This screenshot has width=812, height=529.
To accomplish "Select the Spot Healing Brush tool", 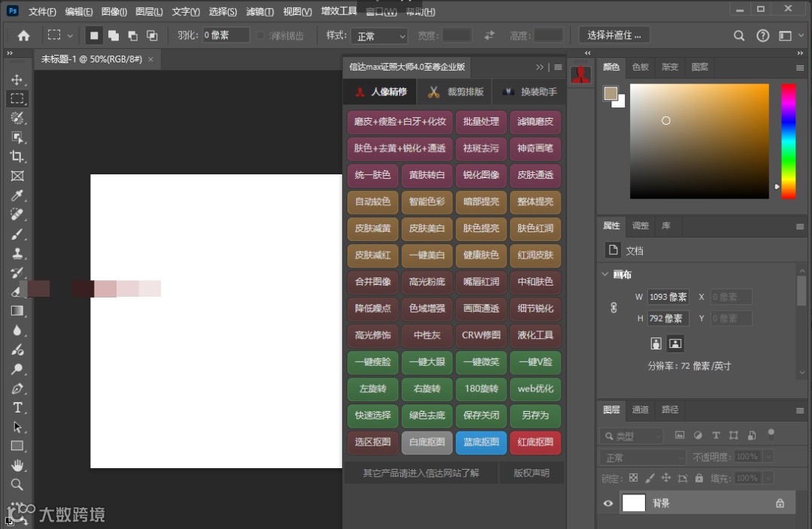I will click(x=17, y=214).
